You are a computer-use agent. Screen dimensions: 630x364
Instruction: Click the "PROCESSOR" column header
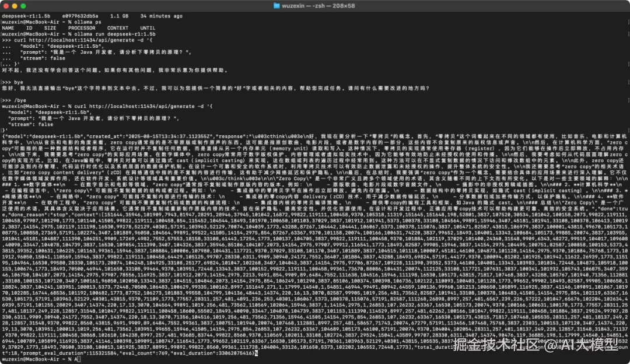82,28
